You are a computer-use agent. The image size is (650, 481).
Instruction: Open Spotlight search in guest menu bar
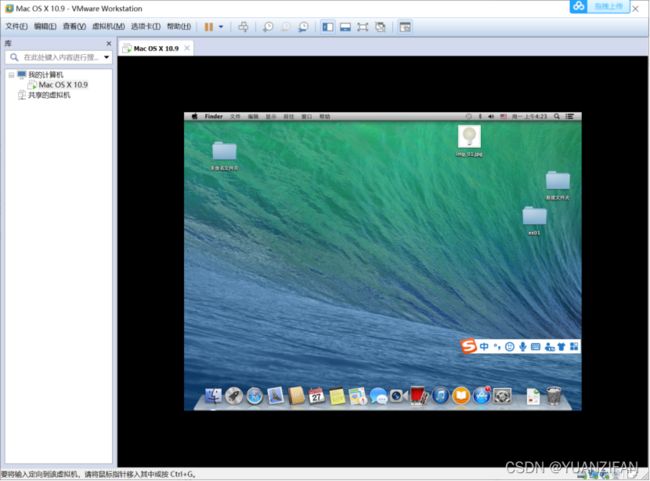[x=557, y=117]
